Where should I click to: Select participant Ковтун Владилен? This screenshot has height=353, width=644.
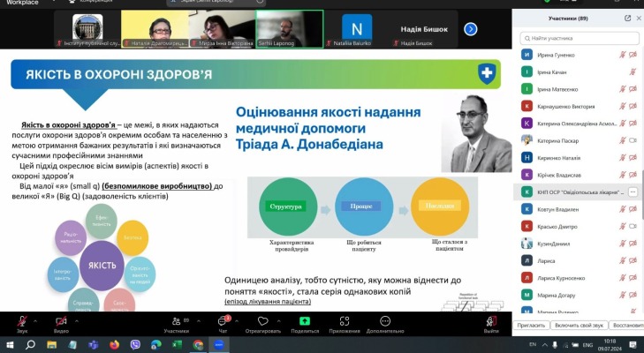[x=577, y=209]
